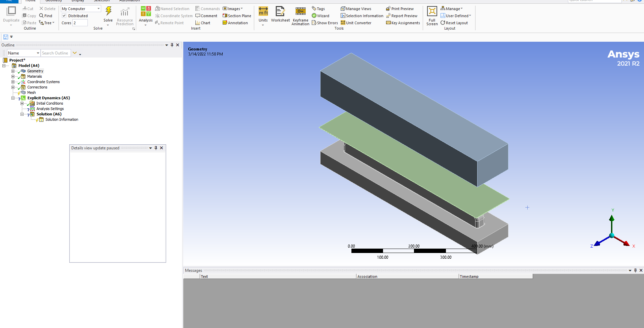Collapse the Explicit Dynamics (A5) node
Viewport: 644px width, 328px height.
pos(13,98)
